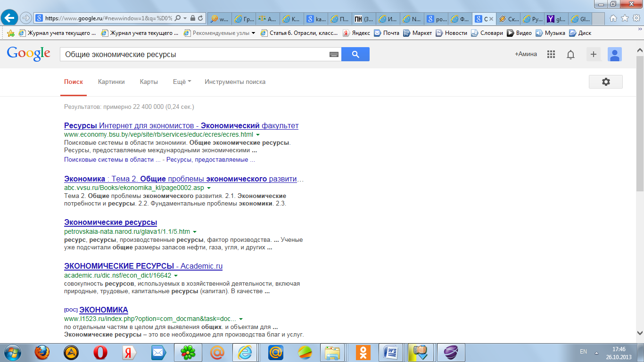Viewport: 644px width, 362px height.
Task: Open 'Статья 6. Отрасли, класс...' favorites bookmark
Action: 299,33
